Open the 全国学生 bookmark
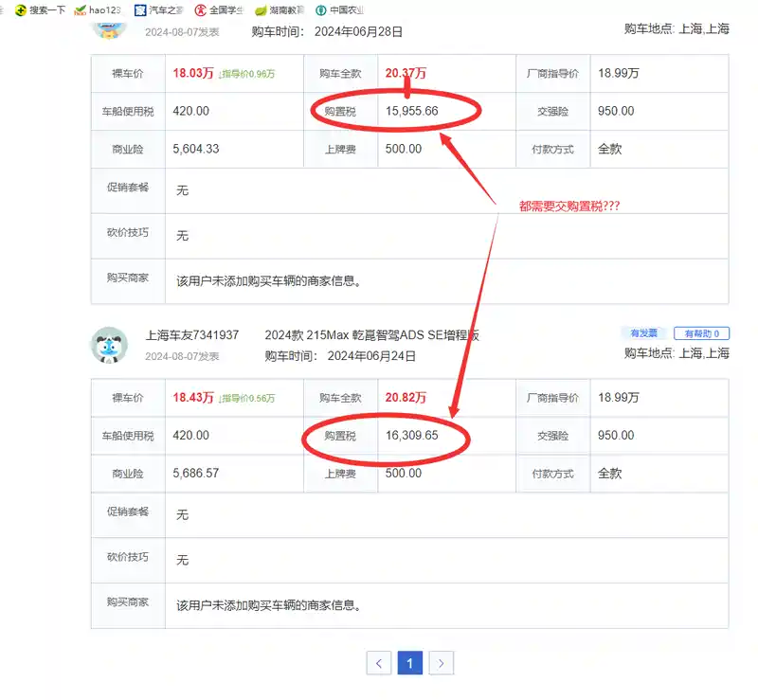758x700 pixels. coord(219,10)
